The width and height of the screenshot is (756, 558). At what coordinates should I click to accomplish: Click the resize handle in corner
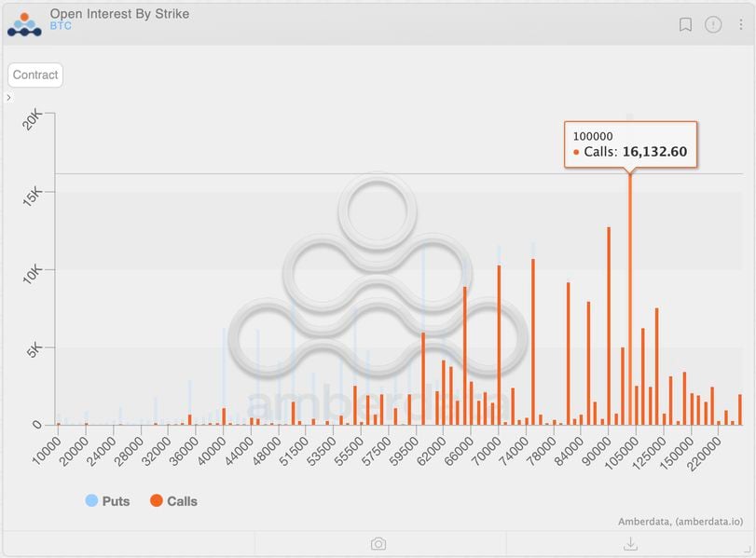click(x=748, y=550)
